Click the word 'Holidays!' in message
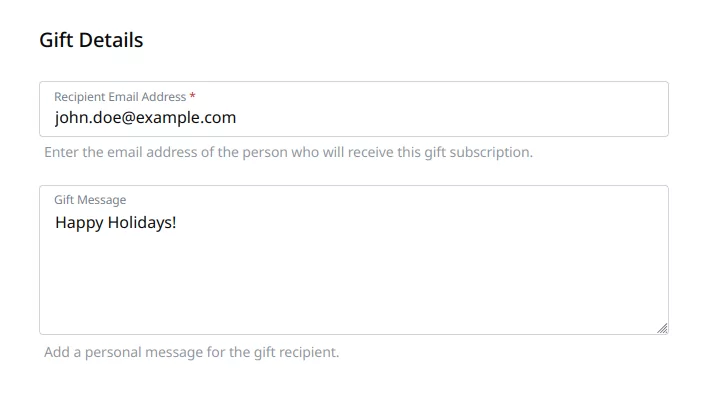The height and width of the screenshot is (405, 714). (143, 222)
